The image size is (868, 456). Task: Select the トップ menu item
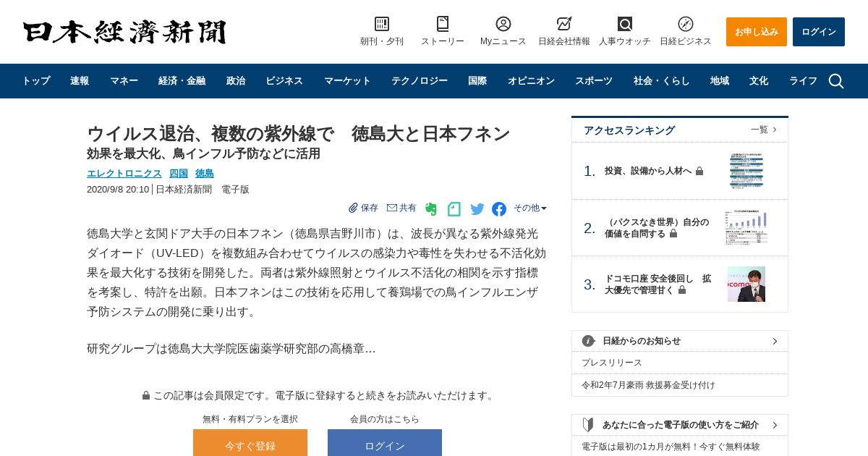pos(36,81)
